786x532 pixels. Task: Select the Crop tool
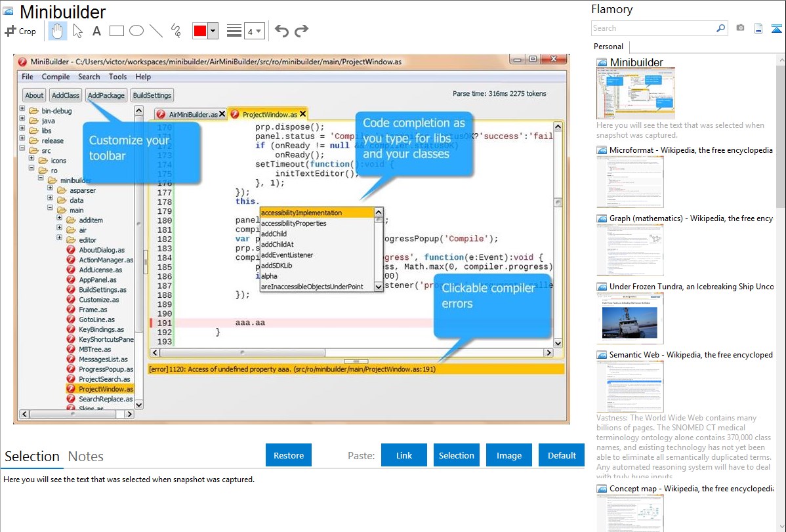point(20,31)
